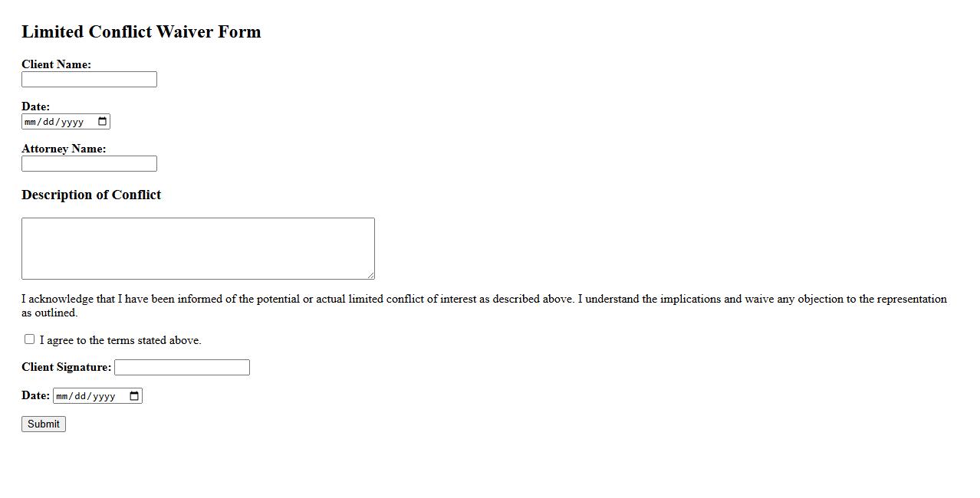Viewport: 980px width, 498px height.
Task: Focus the Attorney Name input box
Action: pos(89,164)
